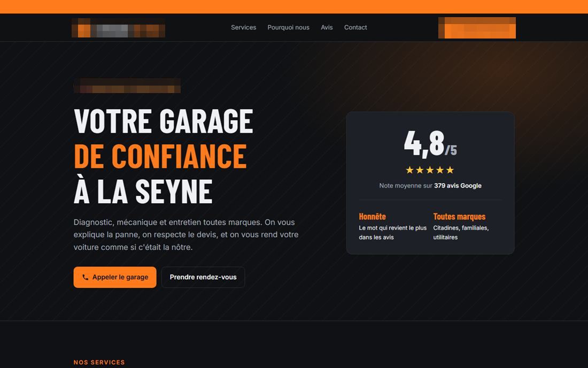
Task: Click the DE CONFIANCE headline line
Action: (x=160, y=156)
